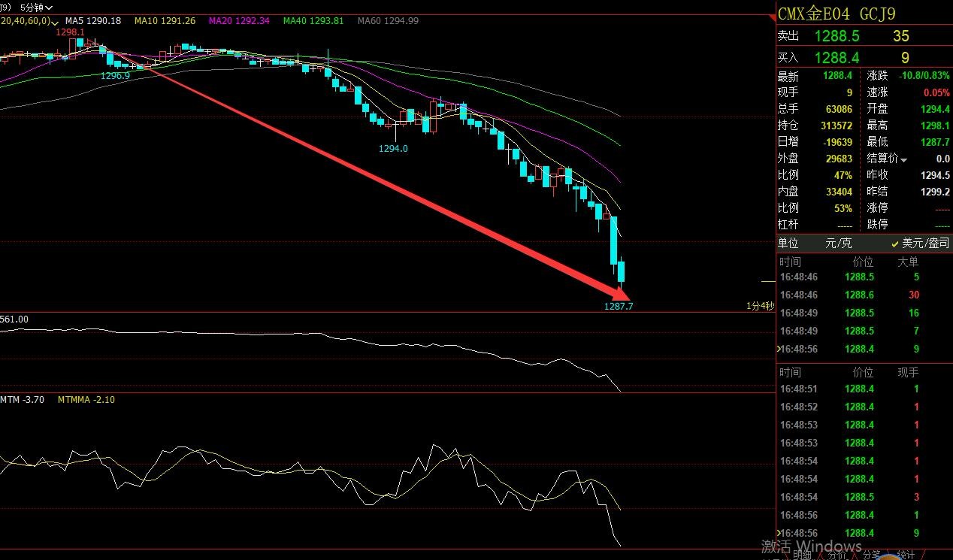Open the 结算价 dropdown arrow

click(x=903, y=159)
